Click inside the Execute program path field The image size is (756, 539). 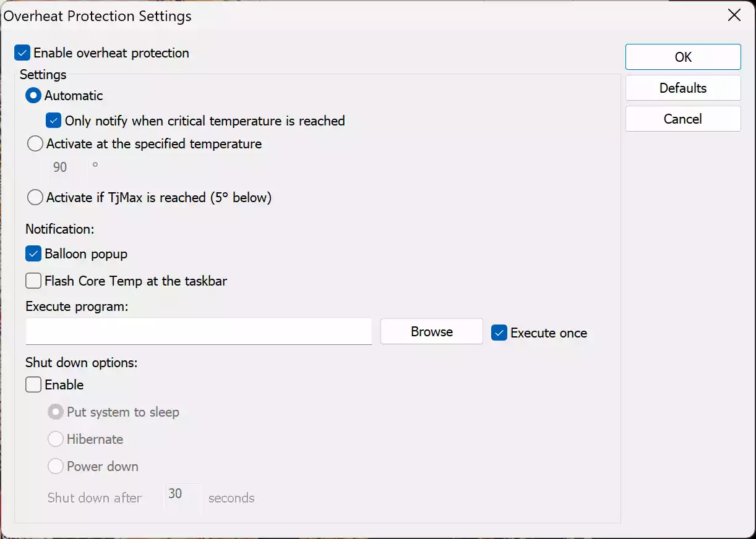tap(198, 331)
